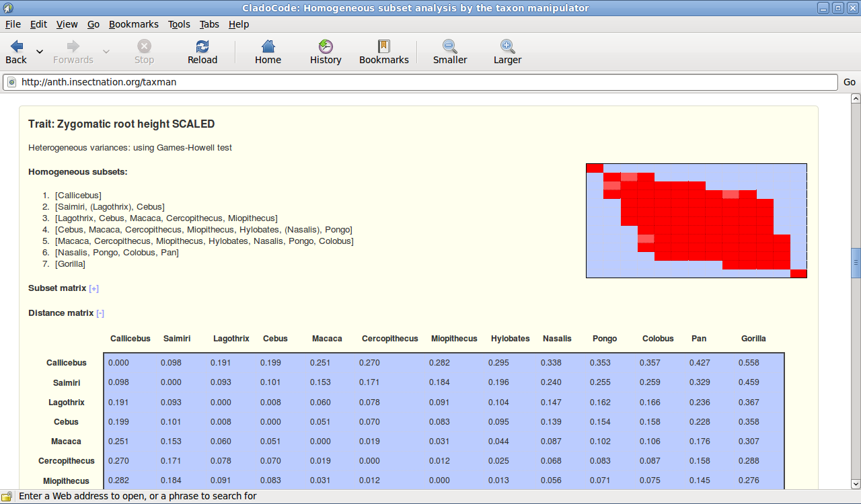The width and height of the screenshot is (861, 504).
Task: Expand the Subset matrix section
Action: (x=94, y=288)
